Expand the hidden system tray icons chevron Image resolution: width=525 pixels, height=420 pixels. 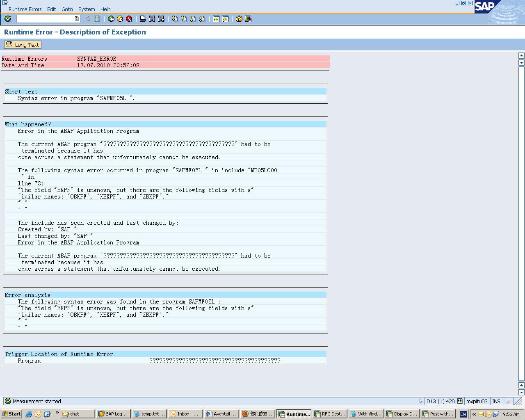(x=474, y=414)
